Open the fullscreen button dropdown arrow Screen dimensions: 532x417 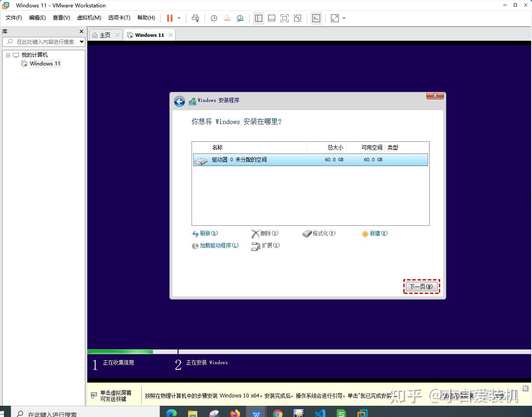(x=344, y=18)
